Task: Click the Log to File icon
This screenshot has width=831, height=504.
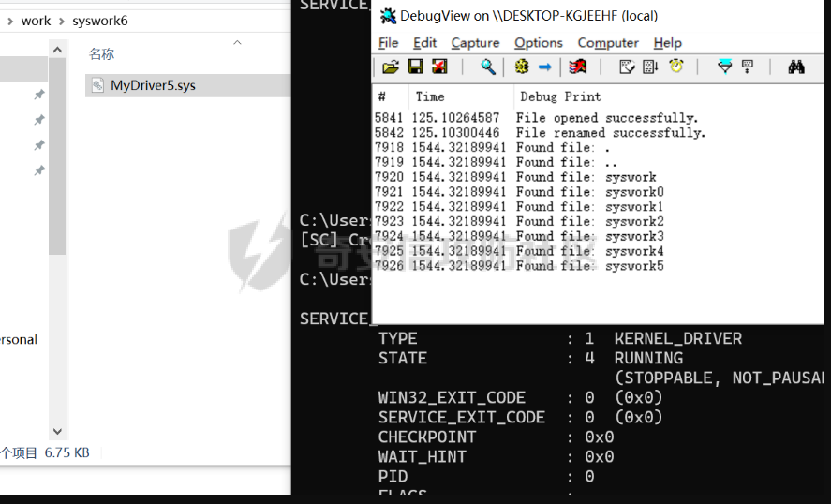Action: (x=438, y=67)
